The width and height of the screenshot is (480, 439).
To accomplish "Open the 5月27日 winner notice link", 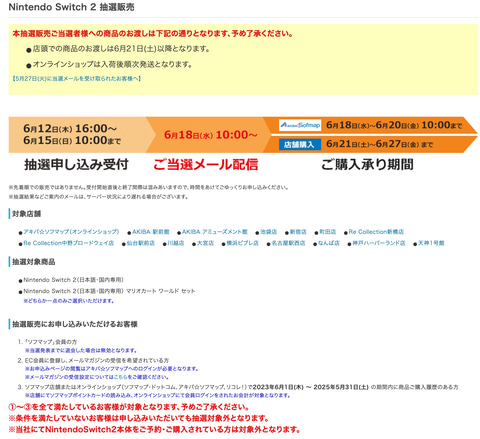I will [76, 79].
